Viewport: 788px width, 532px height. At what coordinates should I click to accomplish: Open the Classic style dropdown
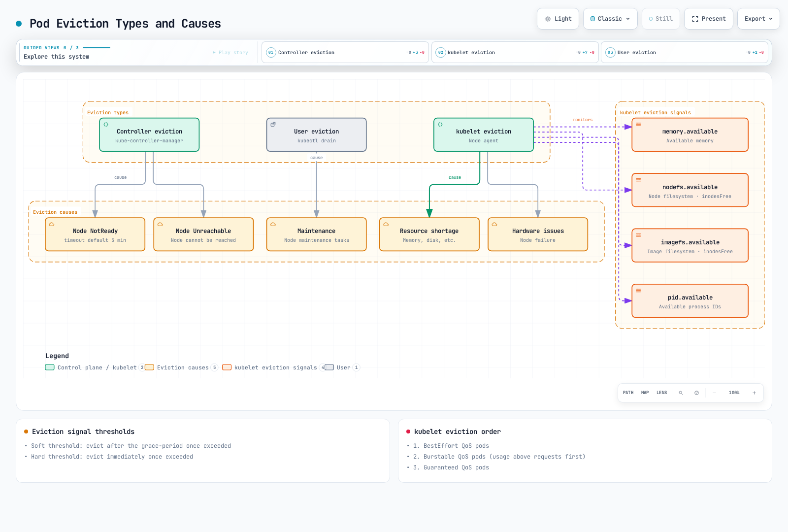coord(610,19)
